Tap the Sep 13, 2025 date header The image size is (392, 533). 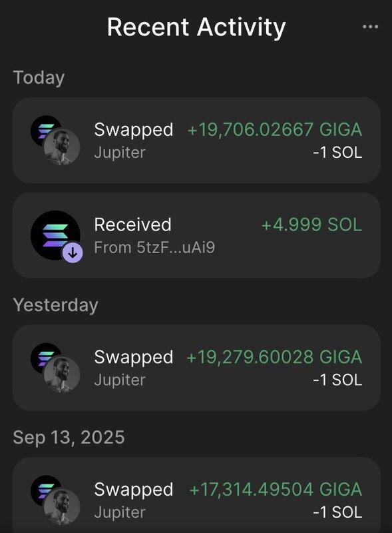pyautogui.click(x=69, y=437)
